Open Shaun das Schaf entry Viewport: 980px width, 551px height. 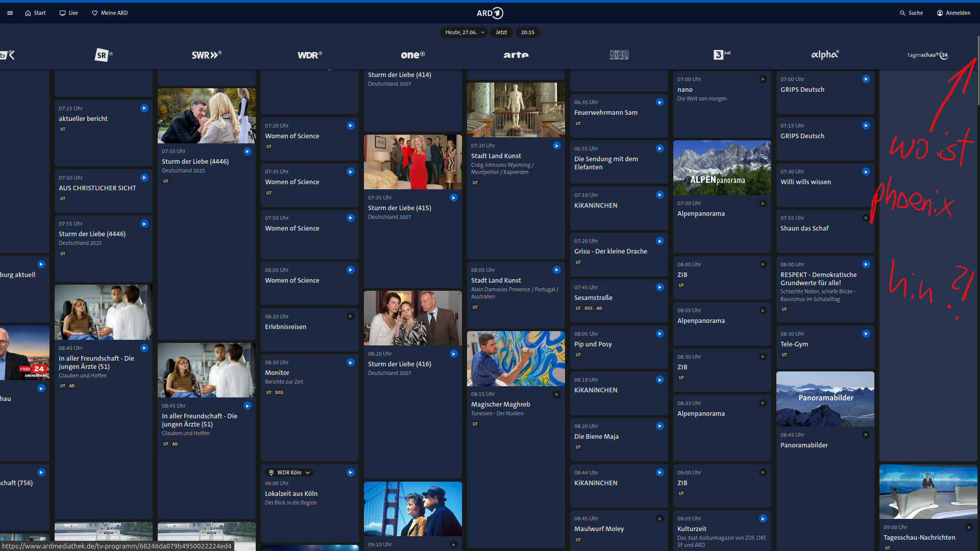click(x=825, y=231)
